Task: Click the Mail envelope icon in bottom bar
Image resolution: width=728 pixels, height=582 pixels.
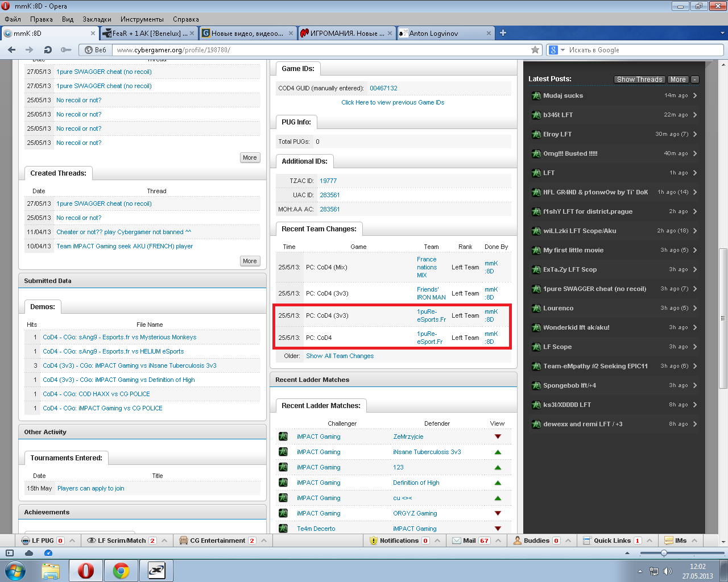Action: [457, 541]
